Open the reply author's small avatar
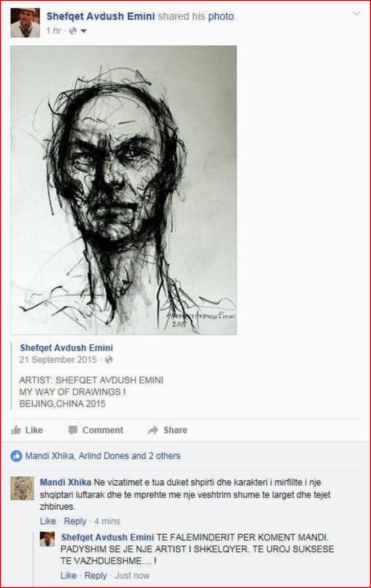 tap(47, 539)
